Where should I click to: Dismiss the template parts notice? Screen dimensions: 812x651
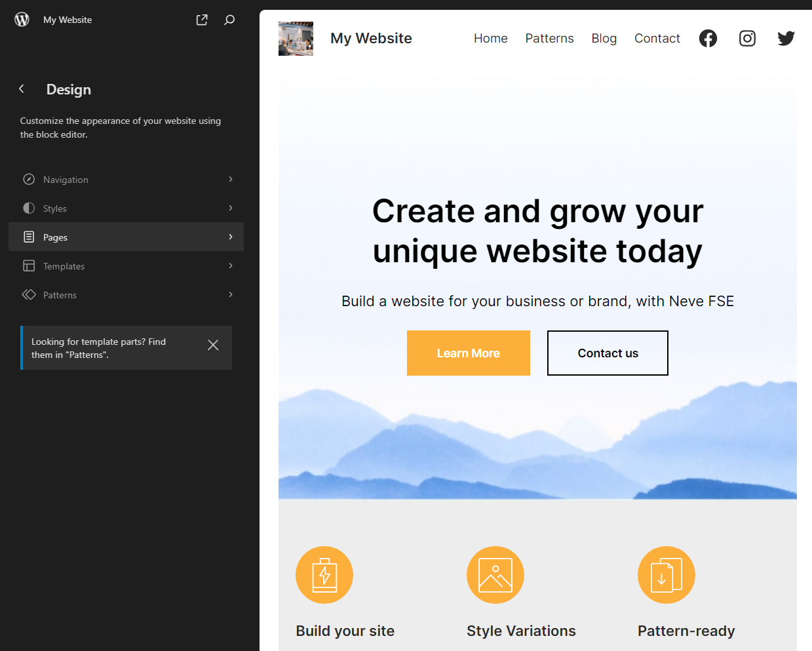[x=213, y=345]
